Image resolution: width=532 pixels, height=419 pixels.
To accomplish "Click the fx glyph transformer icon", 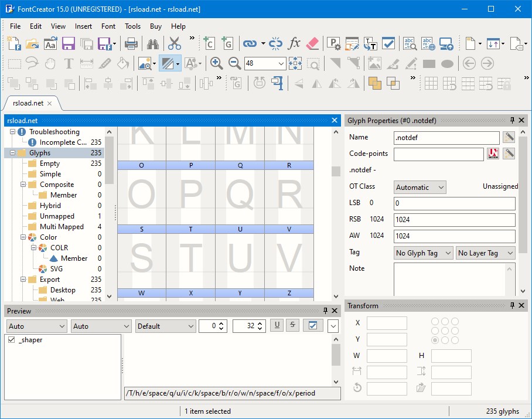I will pyautogui.click(x=295, y=43).
